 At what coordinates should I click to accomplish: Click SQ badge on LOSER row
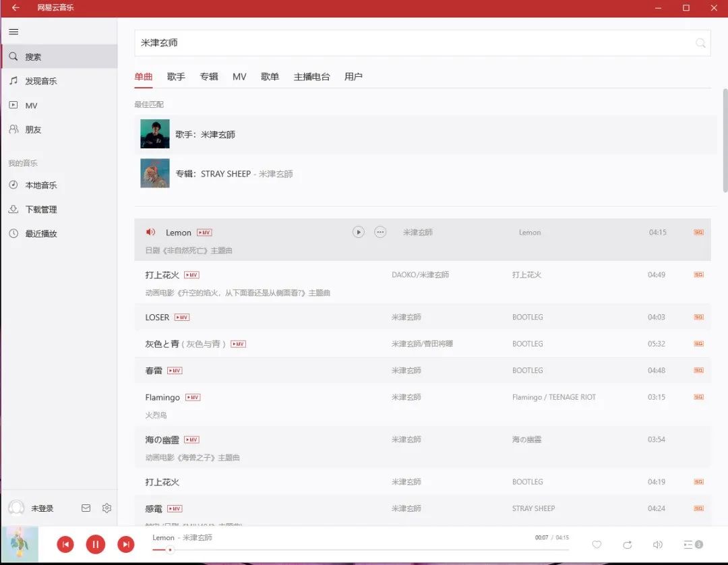699,317
